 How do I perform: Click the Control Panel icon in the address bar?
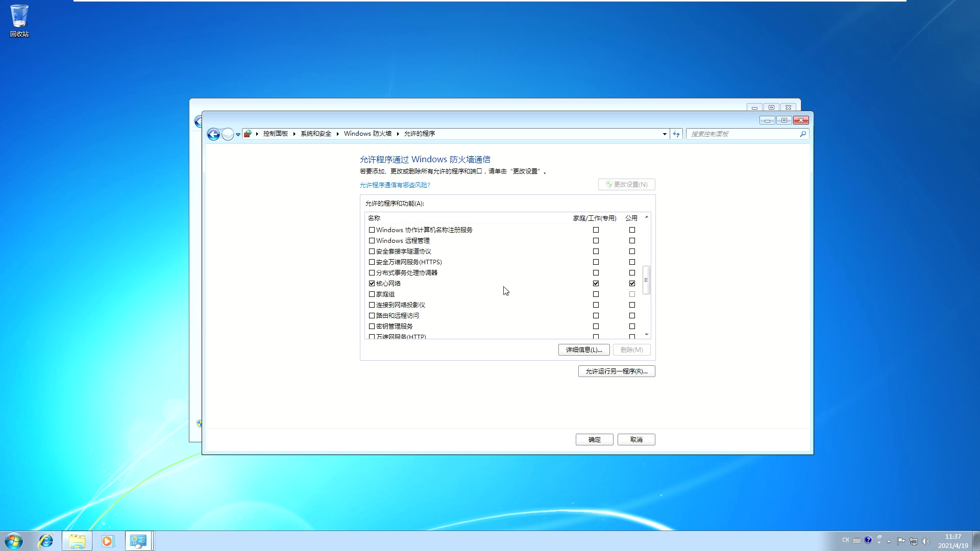click(x=248, y=134)
